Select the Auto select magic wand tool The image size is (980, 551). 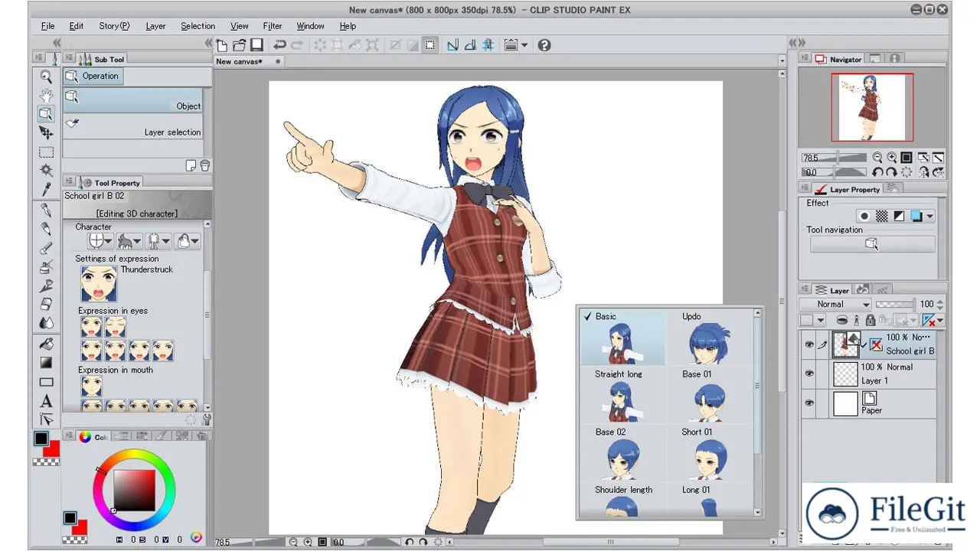tap(46, 170)
